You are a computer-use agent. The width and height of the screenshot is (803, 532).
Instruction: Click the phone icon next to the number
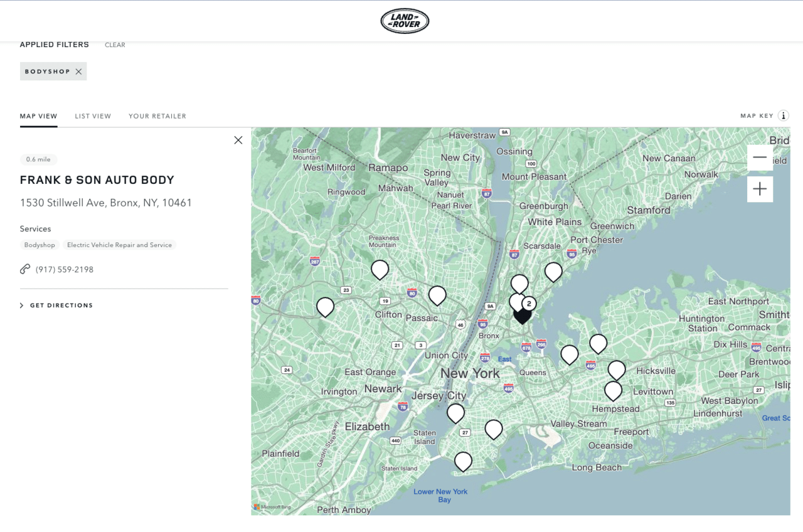coord(24,269)
